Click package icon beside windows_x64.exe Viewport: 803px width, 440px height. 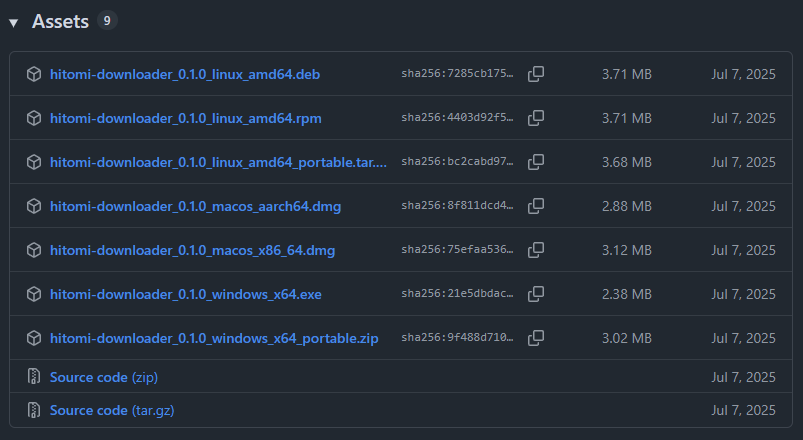pyautogui.click(x=34, y=295)
